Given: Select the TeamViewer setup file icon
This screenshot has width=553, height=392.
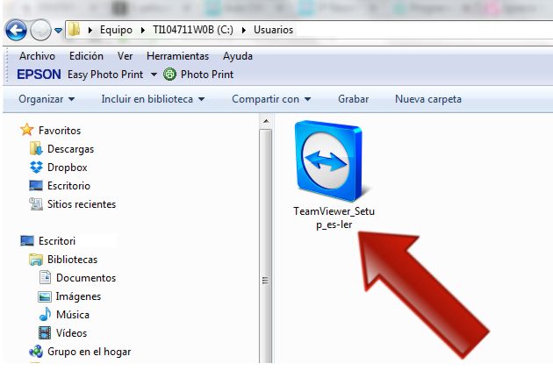Looking at the screenshot, I should [x=330, y=161].
